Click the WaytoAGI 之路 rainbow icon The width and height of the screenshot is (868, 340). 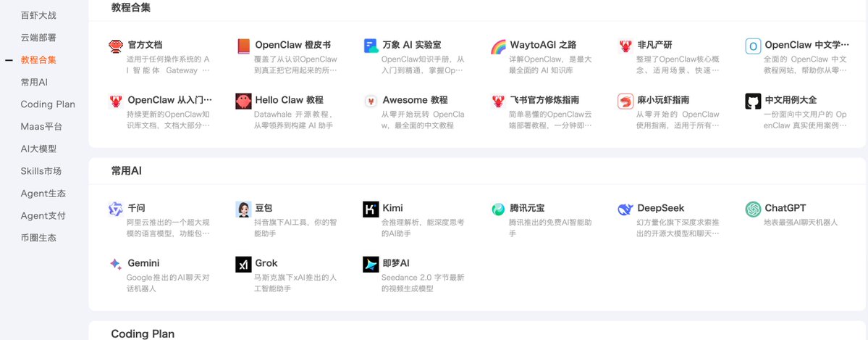click(x=498, y=46)
